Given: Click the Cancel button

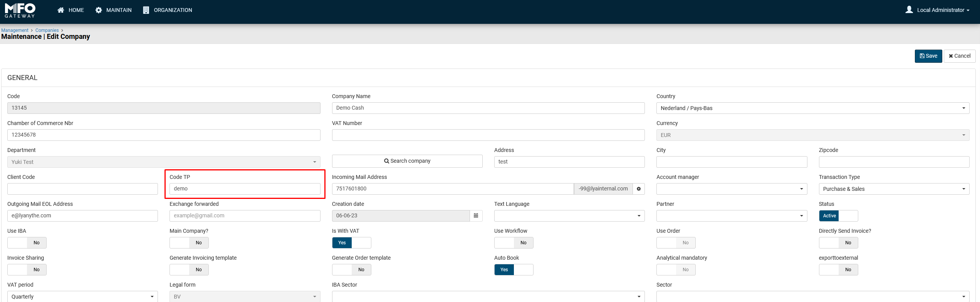Looking at the screenshot, I should pyautogui.click(x=959, y=56).
